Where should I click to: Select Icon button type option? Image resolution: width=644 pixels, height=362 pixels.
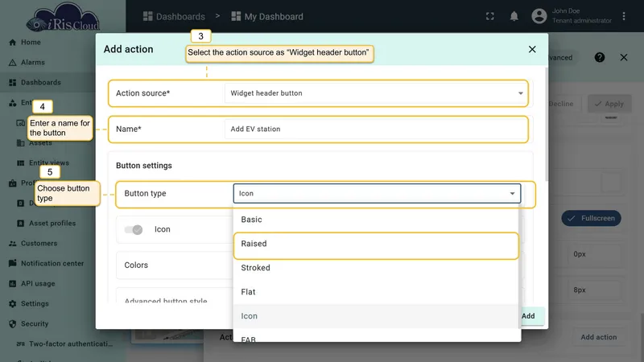click(x=376, y=316)
